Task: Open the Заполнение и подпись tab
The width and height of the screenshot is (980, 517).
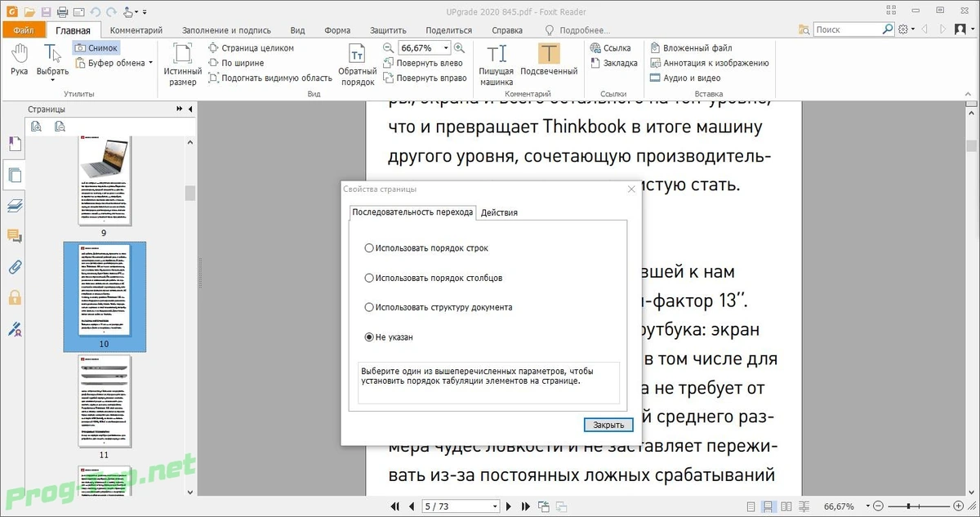Action: [226, 30]
